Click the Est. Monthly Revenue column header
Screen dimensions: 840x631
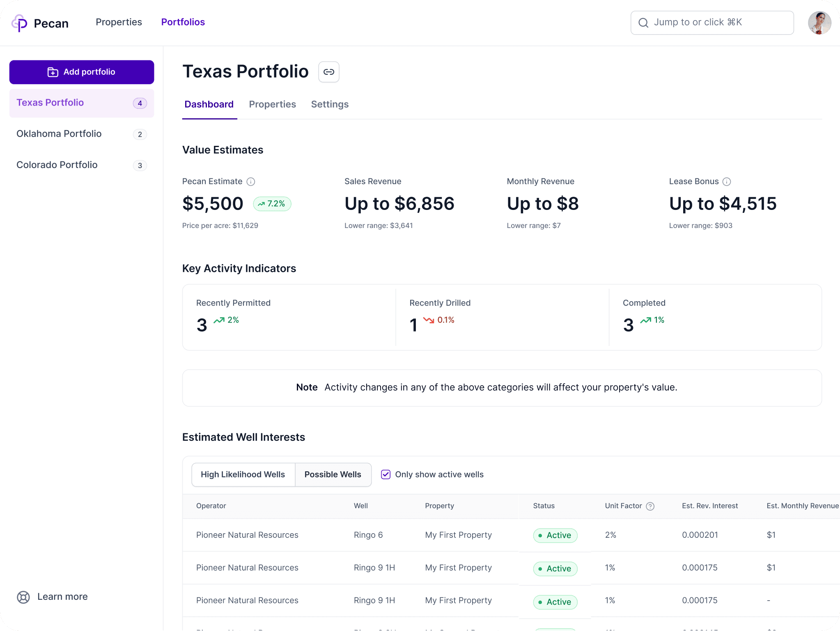coord(803,506)
